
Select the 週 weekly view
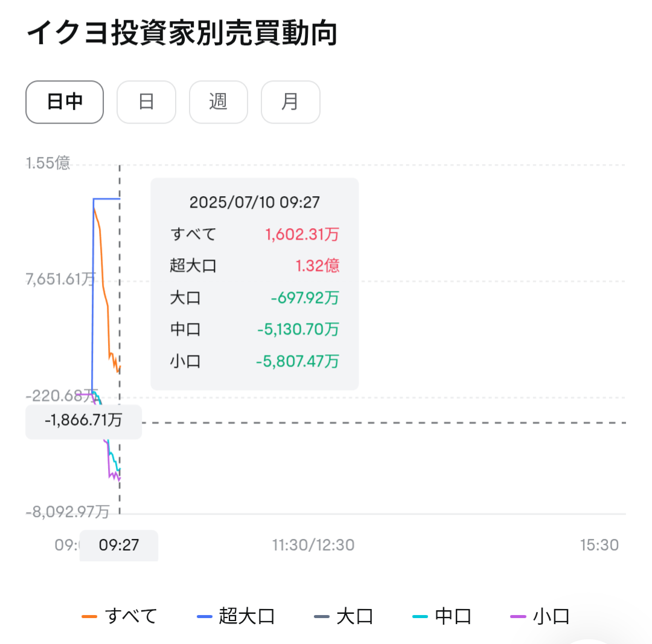point(219,102)
